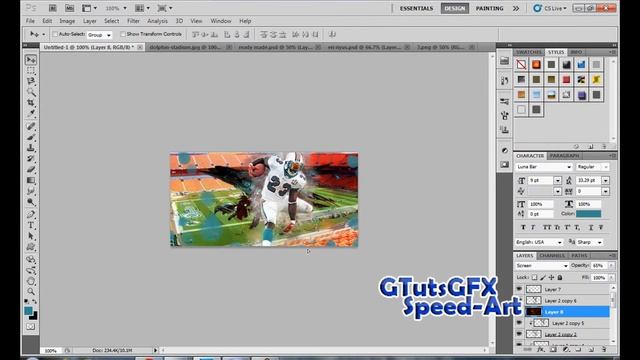Viewport: 640px width, 360px height.
Task: Select the Horizontal Type tool
Action: pos(31,225)
